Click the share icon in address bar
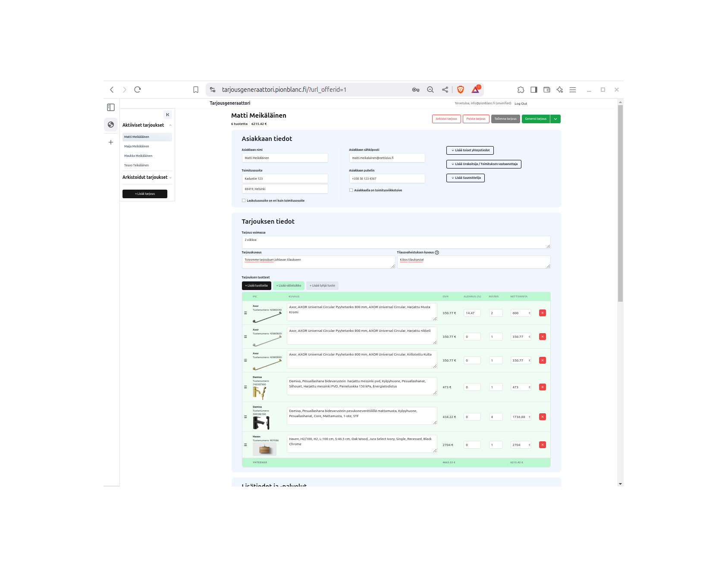Image resolution: width=728 pixels, height=568 pixels. pos(445,90)
